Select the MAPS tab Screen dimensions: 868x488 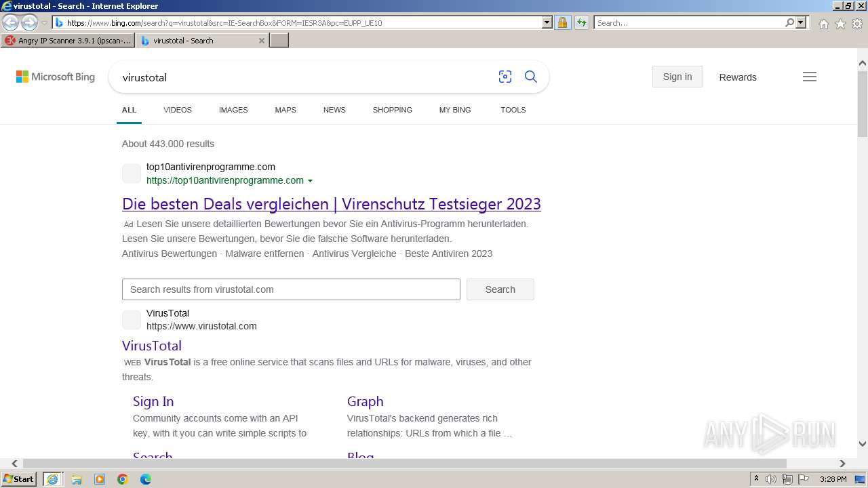point(285,110)
